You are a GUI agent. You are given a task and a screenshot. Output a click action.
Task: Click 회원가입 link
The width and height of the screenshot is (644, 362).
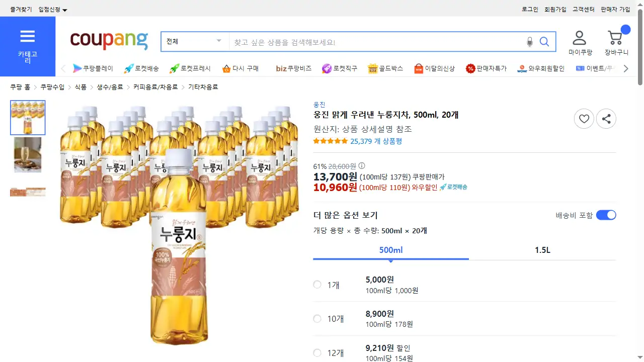(555, 10)
